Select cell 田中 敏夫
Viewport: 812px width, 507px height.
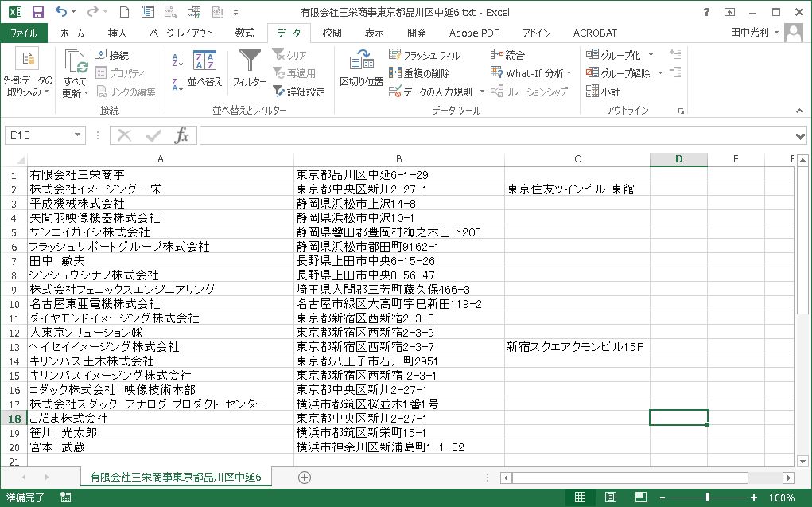tap(161, 260)
